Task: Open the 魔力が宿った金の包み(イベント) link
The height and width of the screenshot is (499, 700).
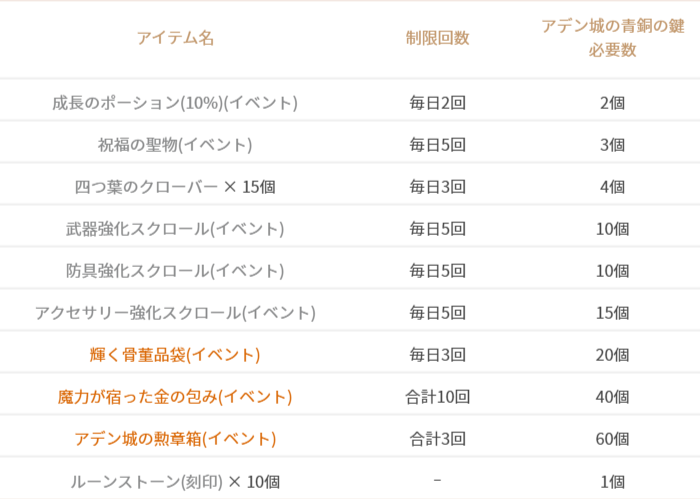Action: click(175, 397)
